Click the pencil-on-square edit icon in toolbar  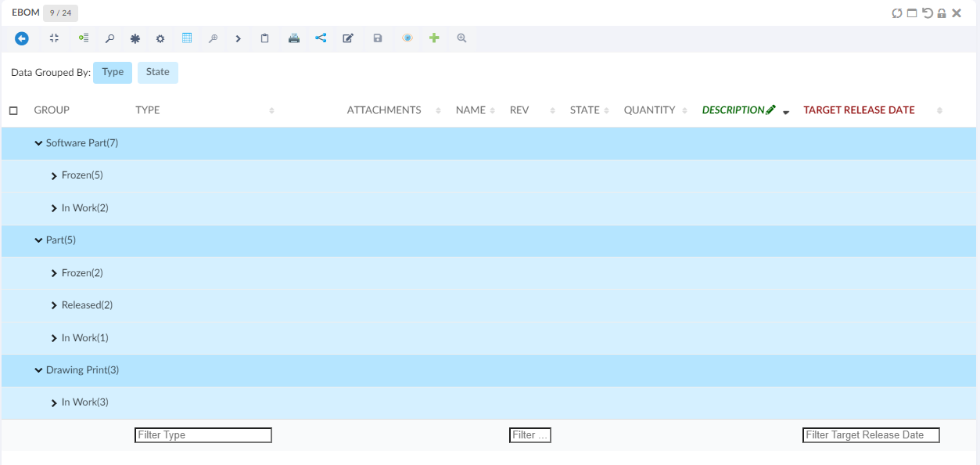pyautogui.click(x=348, y=38)
